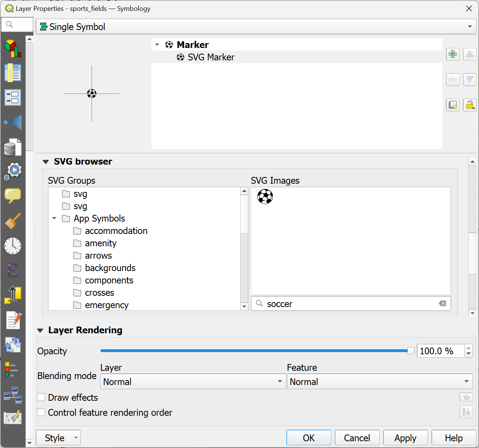479x448 pixels.
Task: Collapse the Marker symbol tree arrow
Action: (x=157, y=45)
